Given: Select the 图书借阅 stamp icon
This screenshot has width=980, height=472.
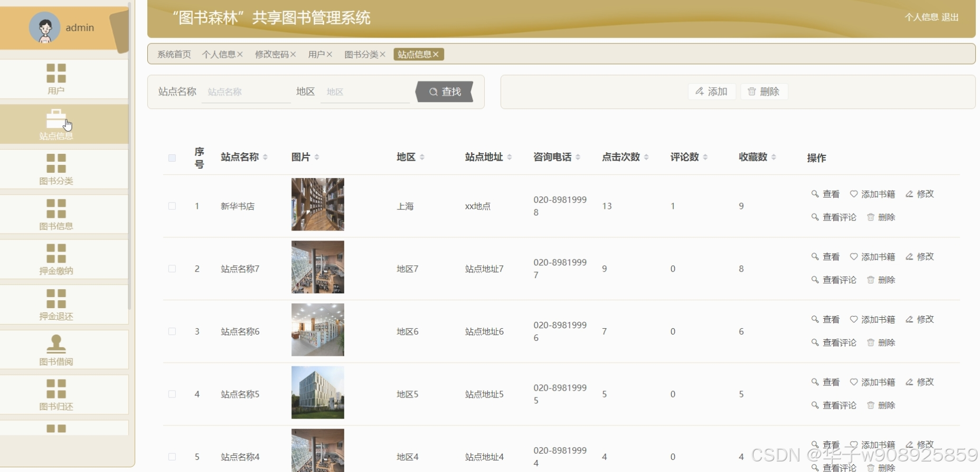Looking at the screenshot, I should pyautogui.click(x=56, y=344).
